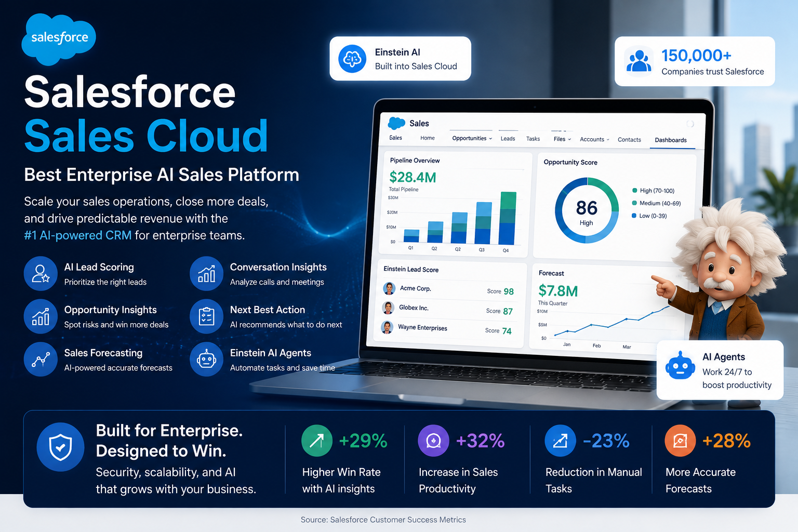Screen dimensions: 798x532
Task: Switch to the Tasks tab on laptop
Action: (x=533, y=139)
